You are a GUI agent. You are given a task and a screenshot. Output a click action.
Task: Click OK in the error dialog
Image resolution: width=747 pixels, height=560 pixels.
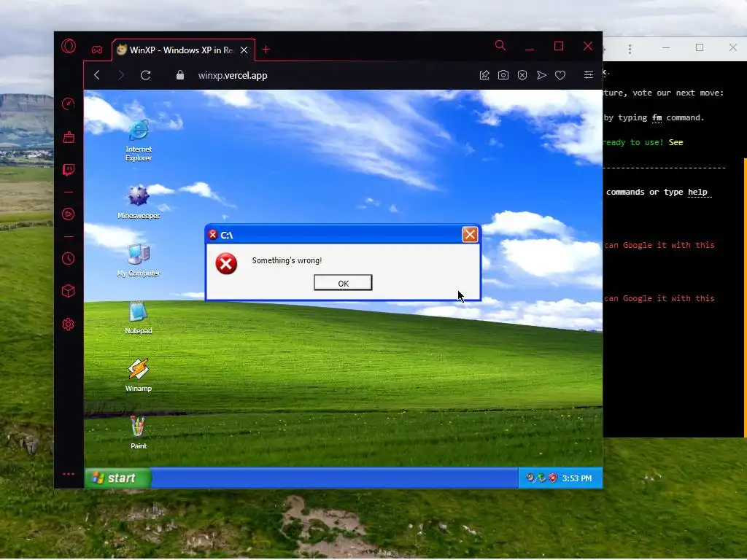pos(343,283)
